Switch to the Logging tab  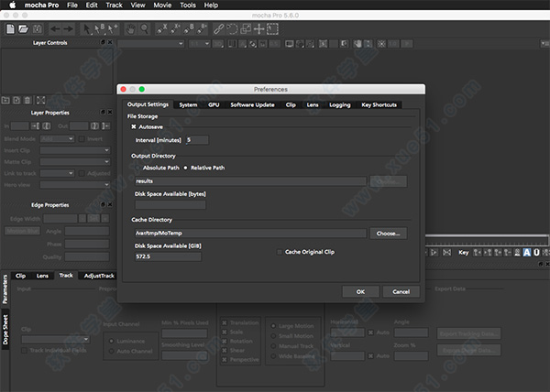pyautogui.click(x=339, y=104)
